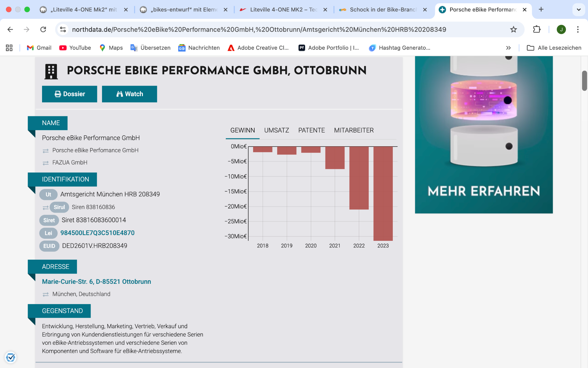Click MEHR ERFAHREN in the advertisement
The width and height of the screenshot is (588, 368).
click(x=484, y=191)
